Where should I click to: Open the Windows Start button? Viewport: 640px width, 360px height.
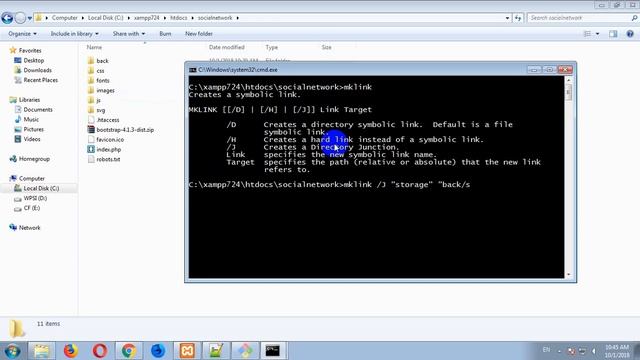13,351
